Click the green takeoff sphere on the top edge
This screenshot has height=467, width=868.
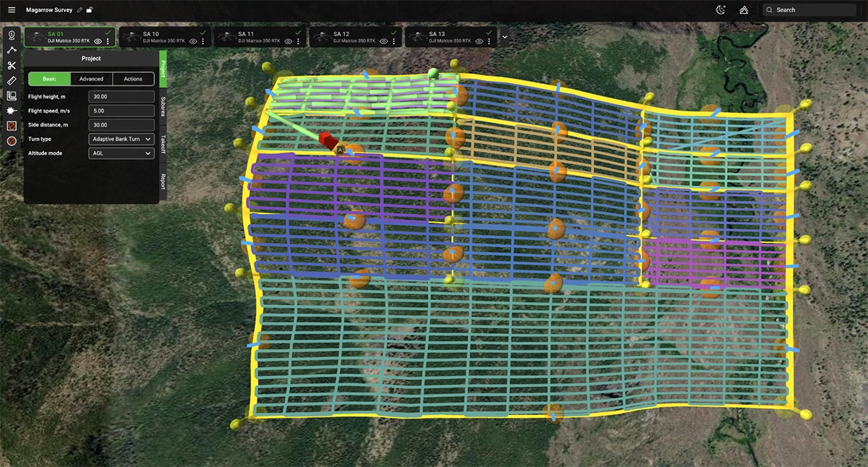[x=433, y=74]
